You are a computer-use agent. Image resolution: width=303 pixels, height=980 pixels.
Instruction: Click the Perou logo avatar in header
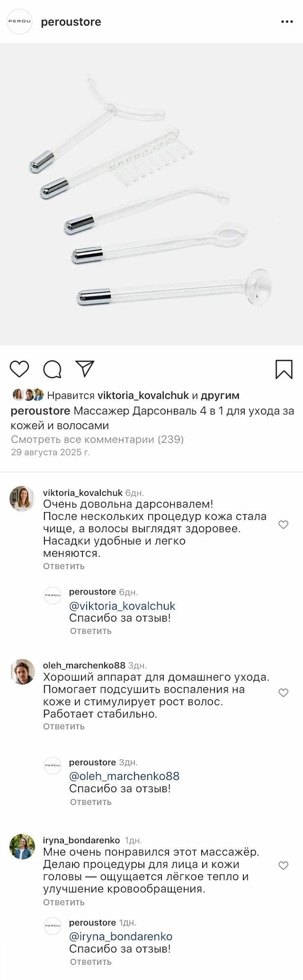point(19,22)
